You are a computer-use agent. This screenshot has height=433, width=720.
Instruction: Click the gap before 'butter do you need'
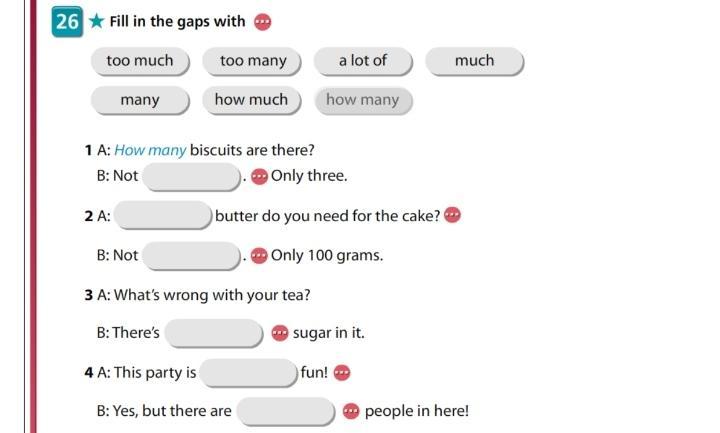click(x=163, y=215)
